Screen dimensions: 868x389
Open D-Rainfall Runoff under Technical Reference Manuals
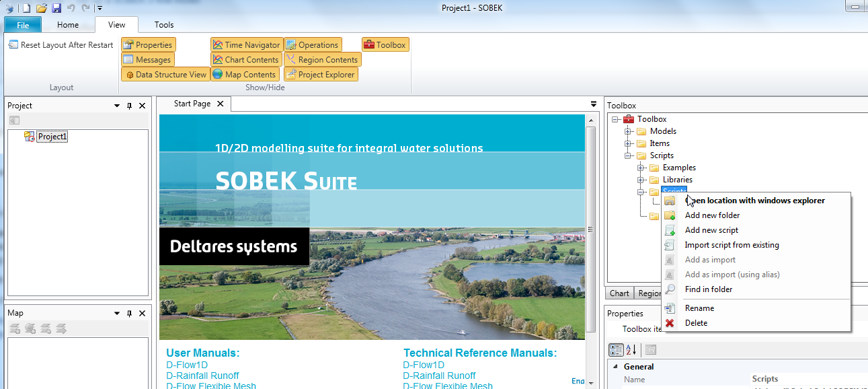point(439,376)
